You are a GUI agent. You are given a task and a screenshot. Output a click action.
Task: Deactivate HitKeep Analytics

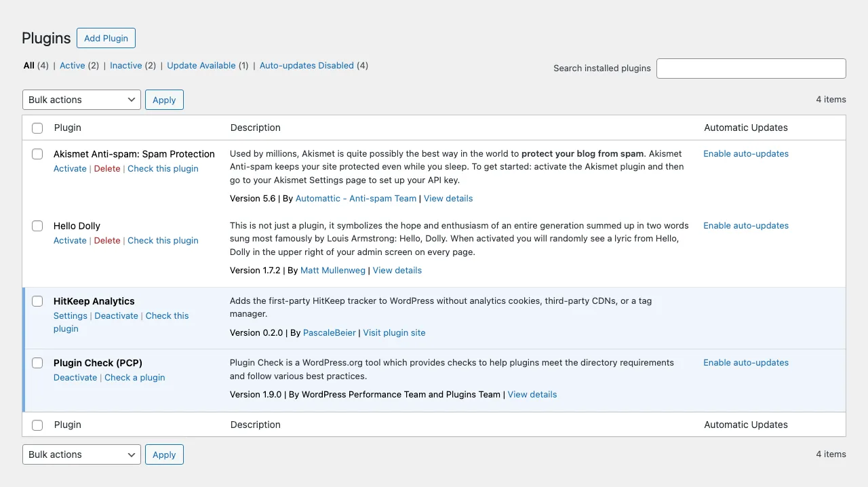coord(116,316)
